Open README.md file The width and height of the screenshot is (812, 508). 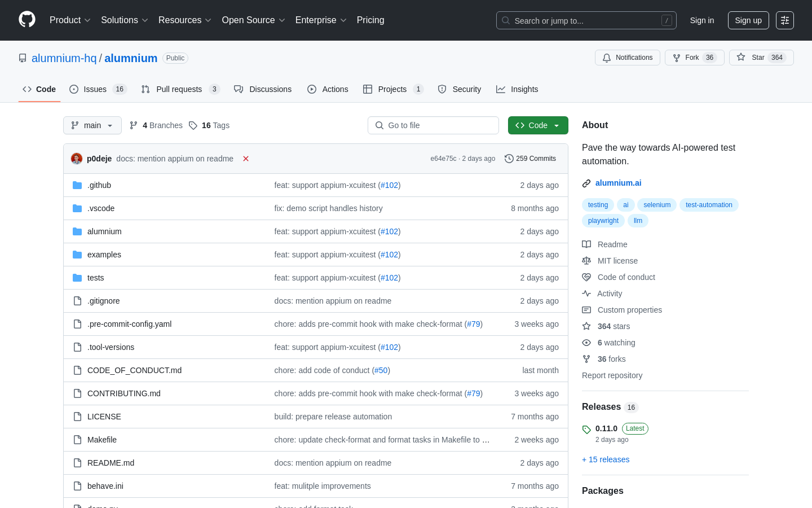point(111,463)
